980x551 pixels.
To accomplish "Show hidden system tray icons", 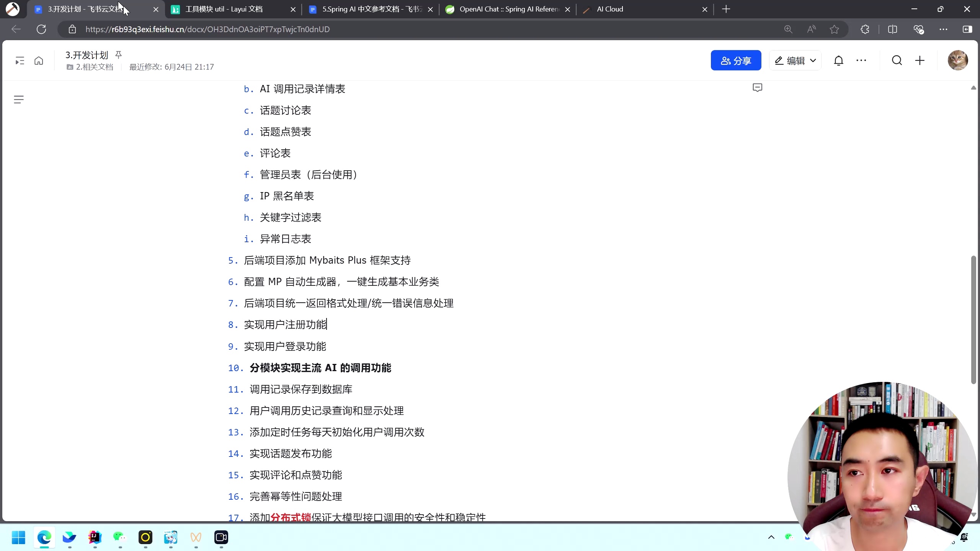I will point(771,537).
